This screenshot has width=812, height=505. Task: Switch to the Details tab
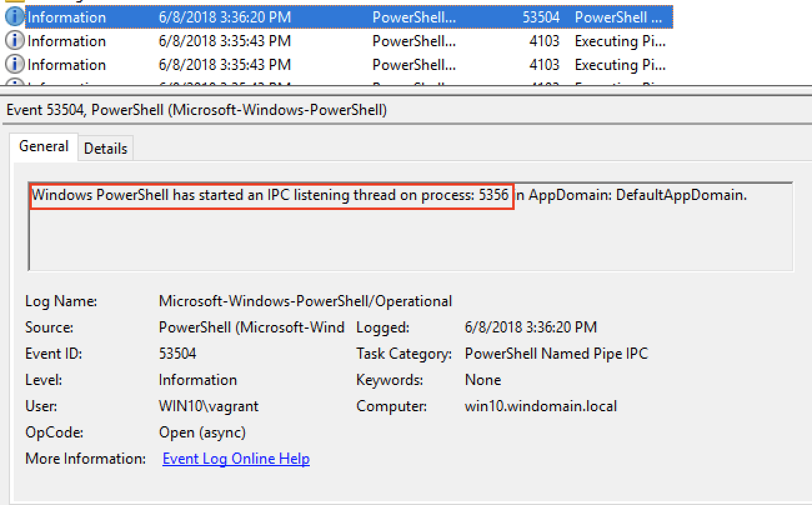tap(106, 148)
